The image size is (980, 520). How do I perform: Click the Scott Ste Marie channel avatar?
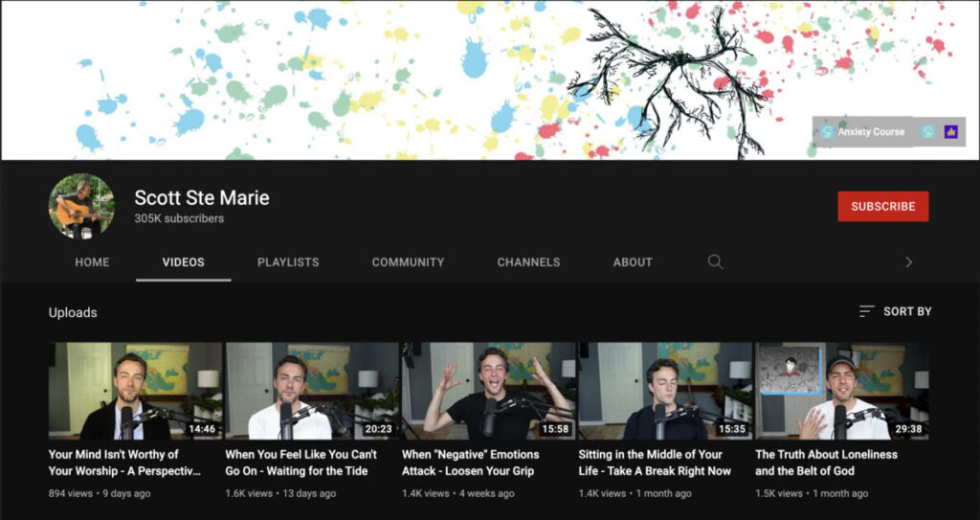81,207
